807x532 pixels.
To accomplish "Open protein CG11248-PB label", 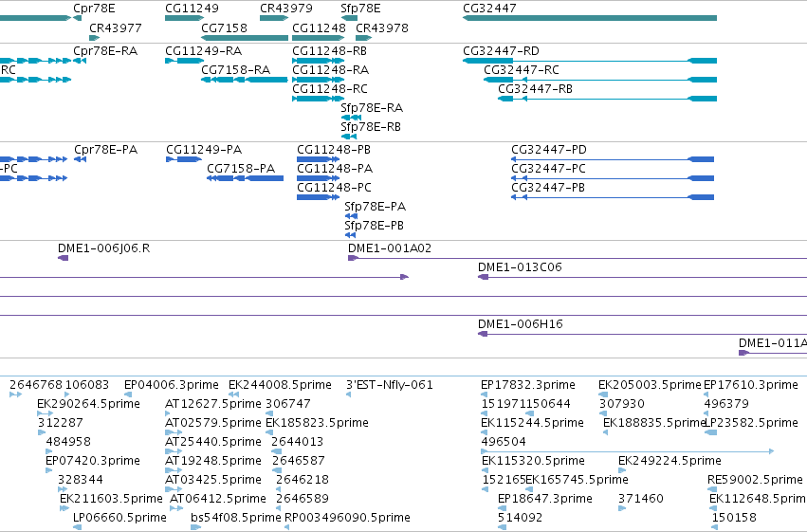I will click(334, 149).
